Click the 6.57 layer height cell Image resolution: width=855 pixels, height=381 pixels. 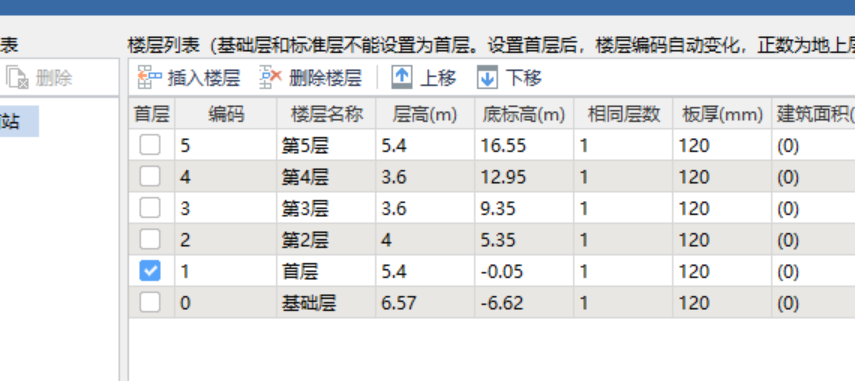pyautogui.click(x=425, y=303)
